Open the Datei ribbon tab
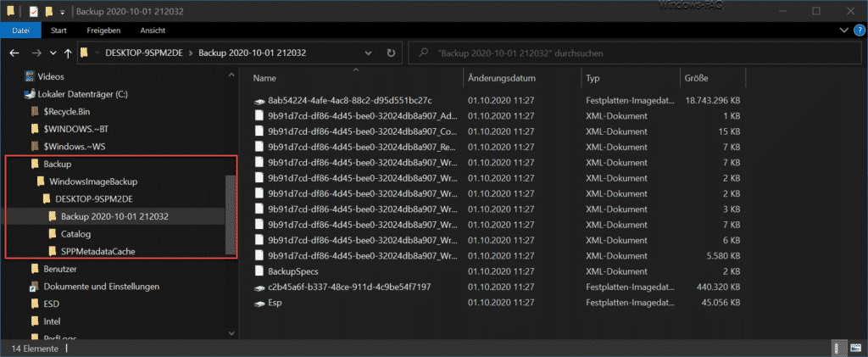This screenshot has height=357, width=868. [x=21, y=31]
